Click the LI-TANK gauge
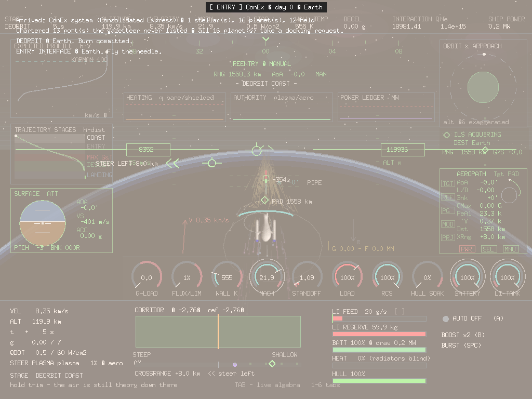 click(x=507, y=276)
